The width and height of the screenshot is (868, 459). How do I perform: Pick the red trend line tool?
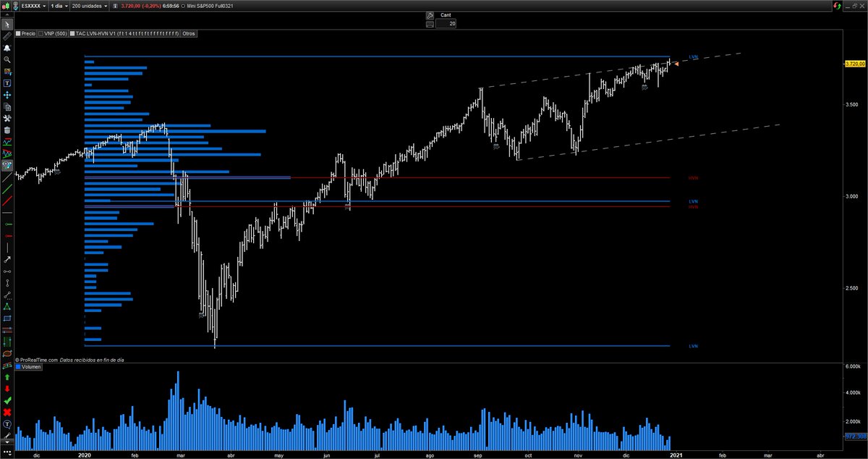point(7,201)
